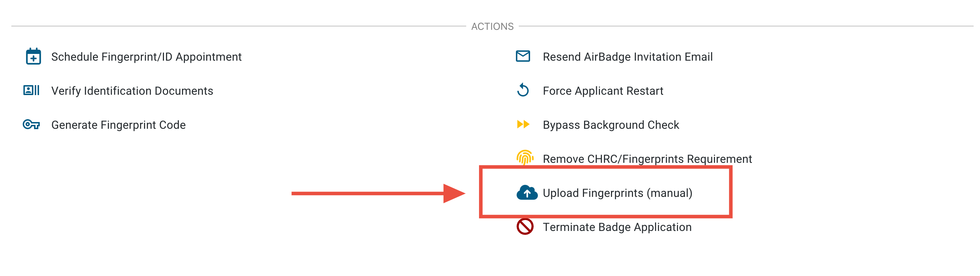The image size is (980, 276).
Task: Click Resend AirBadge Invitation Email text
Action: [627, 57]
